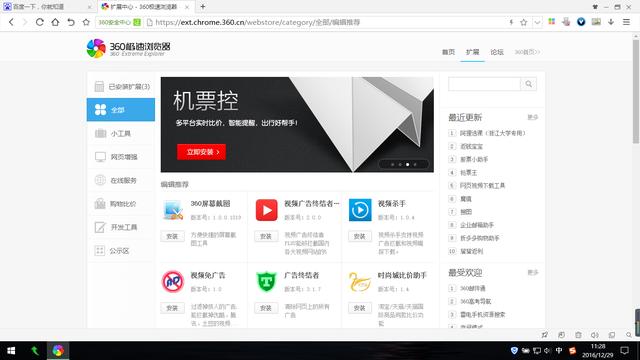The image size is (640, 360).
Task: Install the 视频免广告 extension
Action: tap(172, 308)
